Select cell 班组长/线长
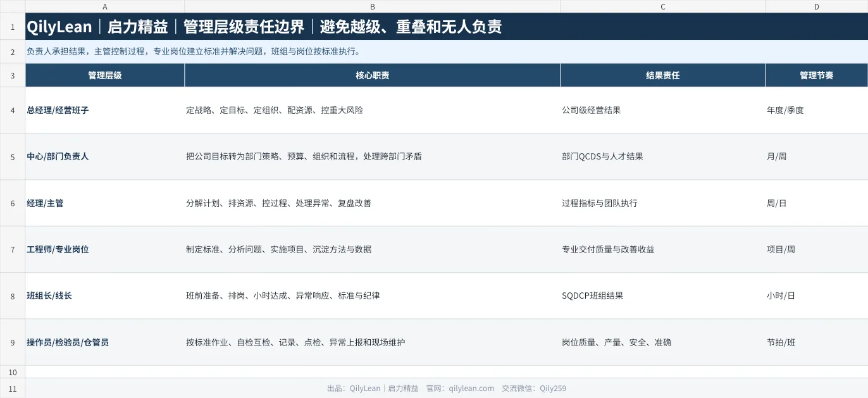 pyautogui.click(x=105, y=295)
